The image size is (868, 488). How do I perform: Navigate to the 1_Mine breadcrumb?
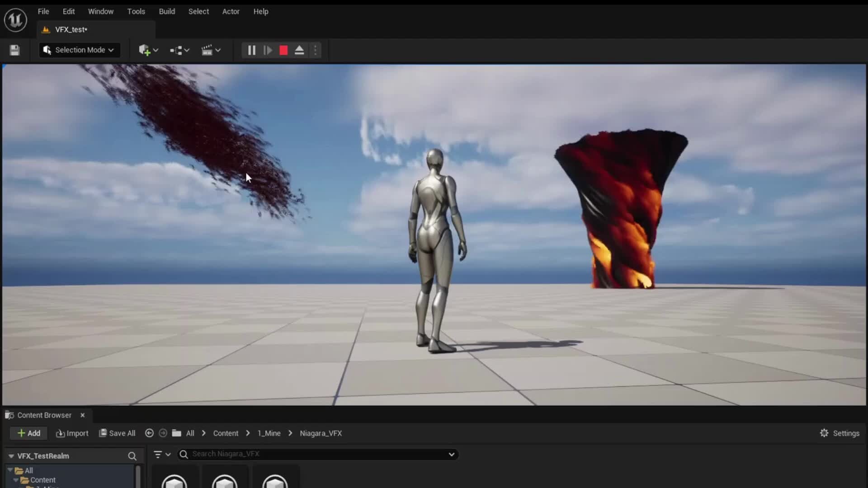(x=268, y=433)
